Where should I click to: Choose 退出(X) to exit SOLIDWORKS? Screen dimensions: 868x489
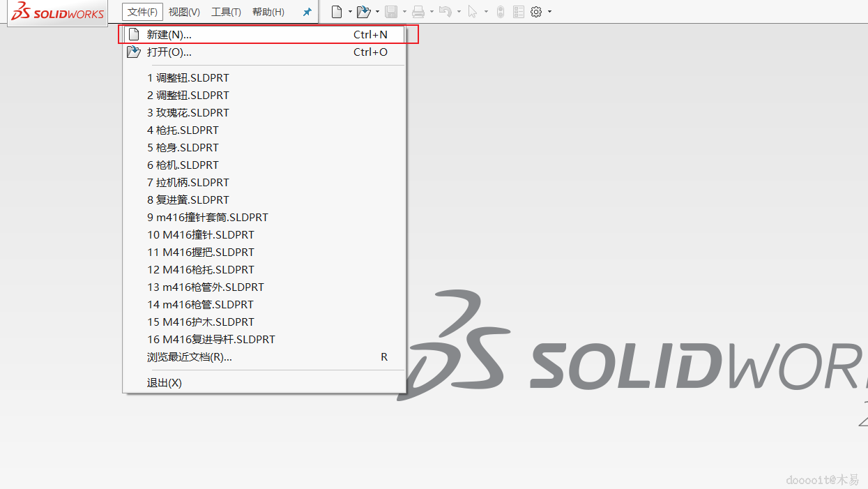(264, 383)
